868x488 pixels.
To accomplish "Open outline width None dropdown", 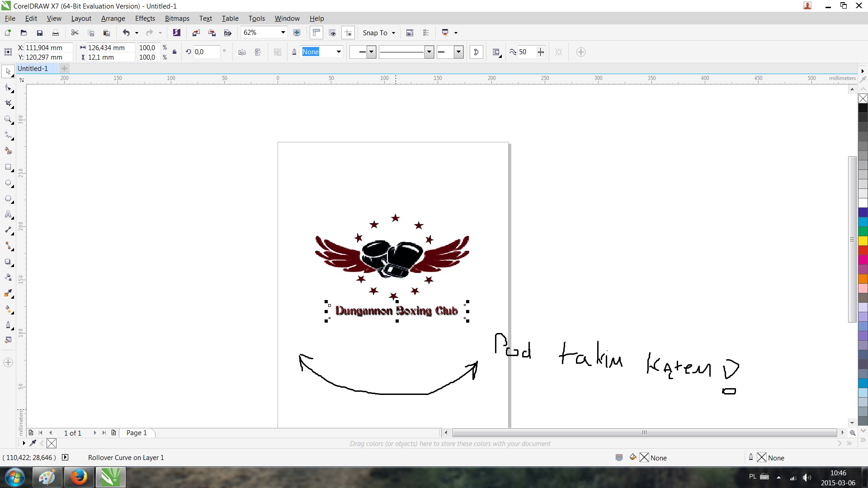I will (x=339, y=52).
